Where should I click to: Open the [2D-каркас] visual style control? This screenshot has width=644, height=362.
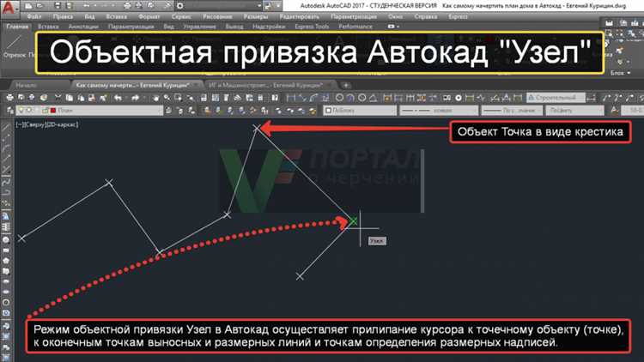[63, 124]
